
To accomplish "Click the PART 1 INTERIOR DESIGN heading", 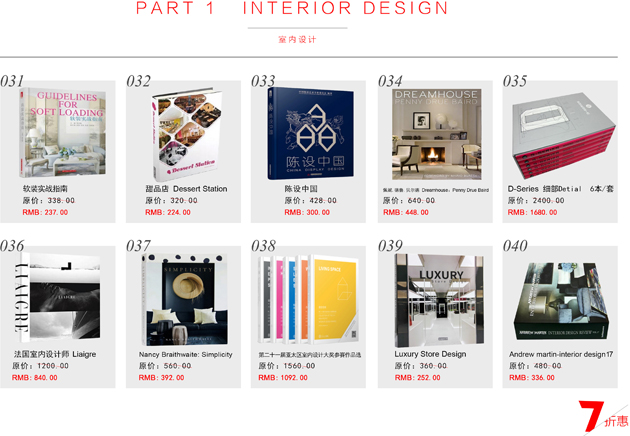I will (292, 8).
